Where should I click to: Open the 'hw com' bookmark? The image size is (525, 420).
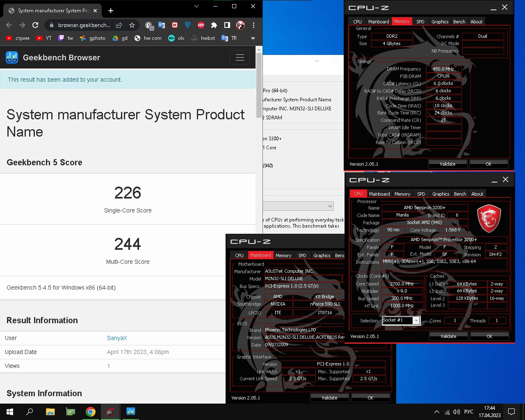tap(148, 38)
